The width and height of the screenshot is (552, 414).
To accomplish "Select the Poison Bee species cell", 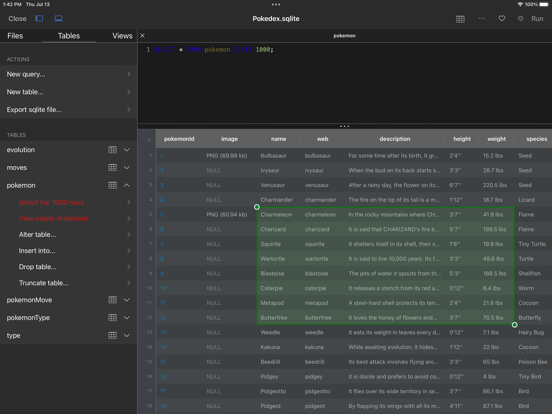I will pyautogui.click(x=533, y=362).
